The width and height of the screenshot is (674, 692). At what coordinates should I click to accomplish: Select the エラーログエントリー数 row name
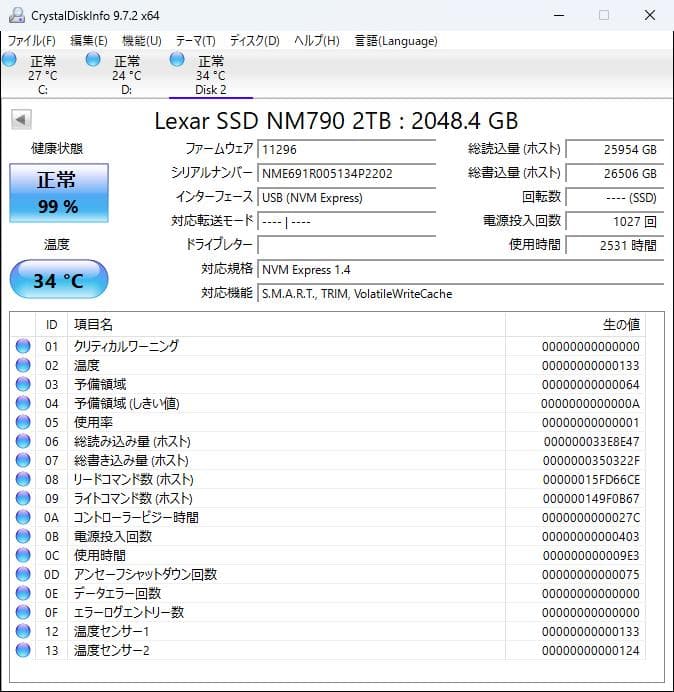pos(128,612)
